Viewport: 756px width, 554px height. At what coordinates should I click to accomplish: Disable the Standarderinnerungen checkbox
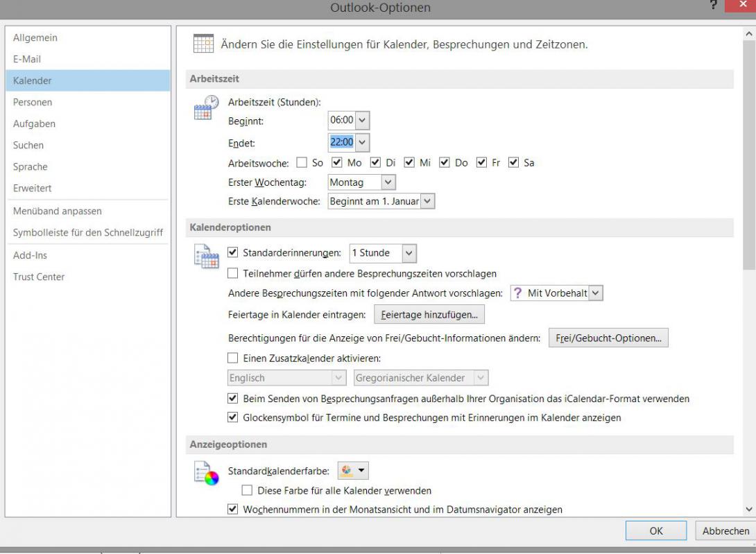(232, 252)
